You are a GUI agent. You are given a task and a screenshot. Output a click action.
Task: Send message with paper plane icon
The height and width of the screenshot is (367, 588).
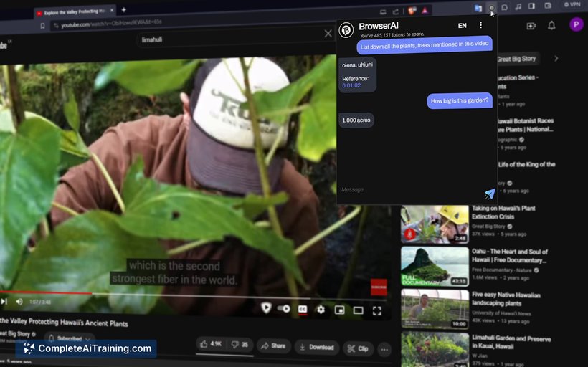point(489,194)
